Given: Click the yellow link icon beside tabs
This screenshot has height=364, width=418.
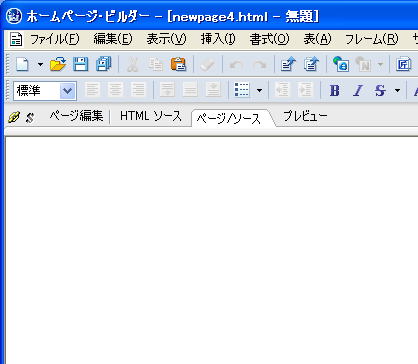Looking at the screenshot, I should (x=14, y=117).
